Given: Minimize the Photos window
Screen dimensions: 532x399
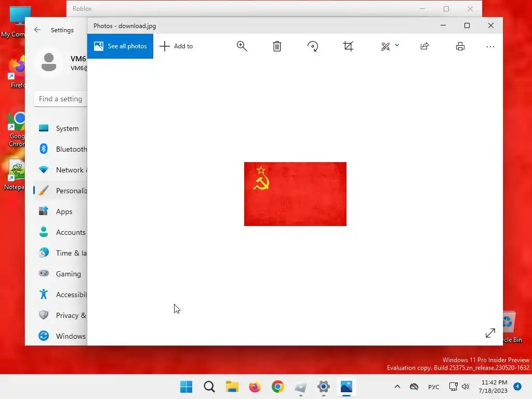Looking at the screenshot, I should tap(443, 25).
